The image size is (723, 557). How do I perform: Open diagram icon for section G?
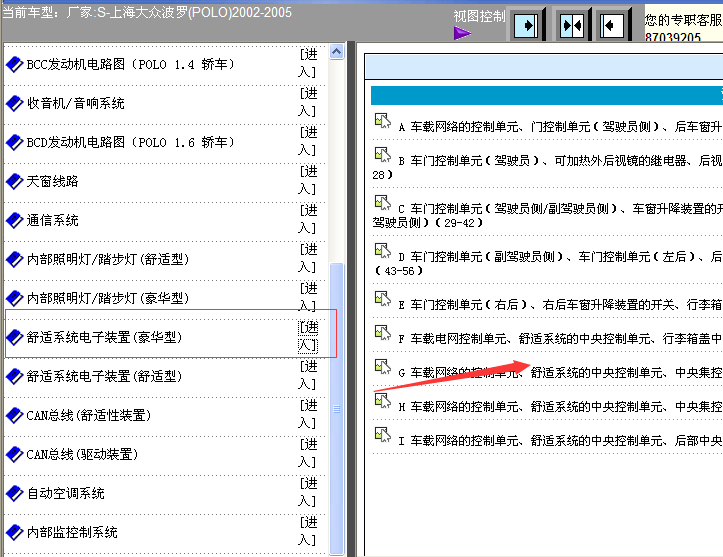(383, 367)
